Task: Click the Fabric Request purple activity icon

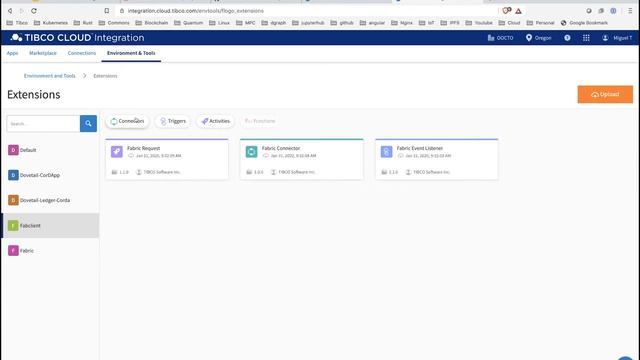Action: click(x=117, y=152)
